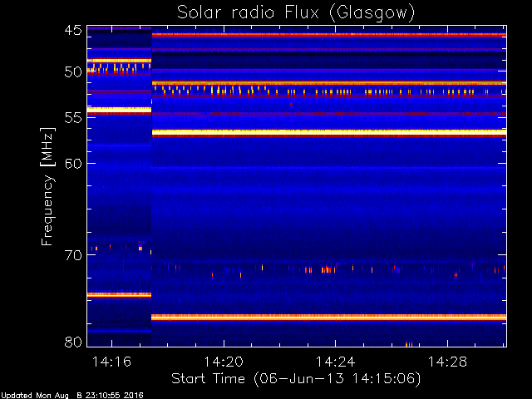Click the '14:24' time tick label
532x399 pixels.
(336, 362)
